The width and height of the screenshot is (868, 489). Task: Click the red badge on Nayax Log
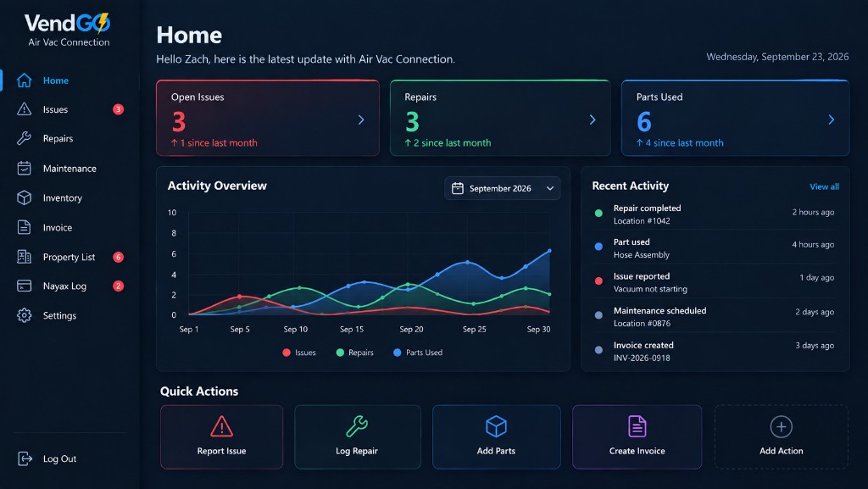(118, 286)
